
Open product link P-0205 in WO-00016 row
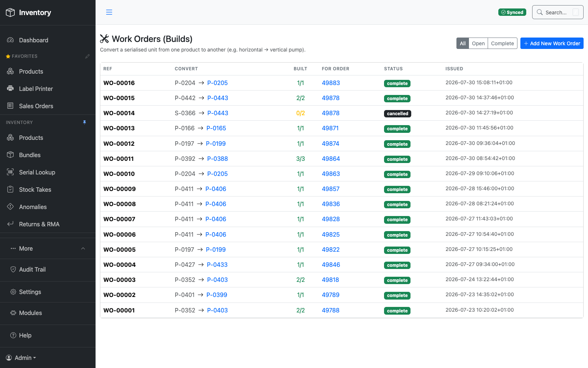[218, 83]
